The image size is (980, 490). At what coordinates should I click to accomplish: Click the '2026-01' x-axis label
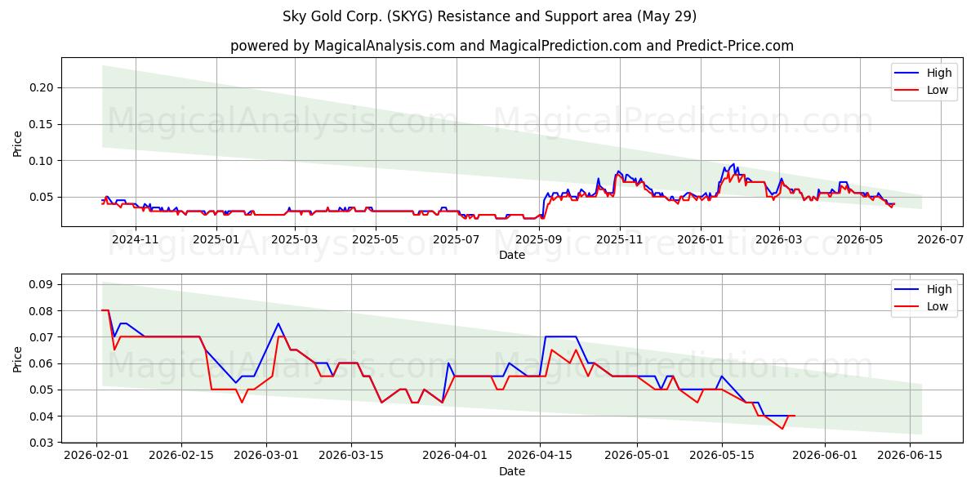point(700,239)
